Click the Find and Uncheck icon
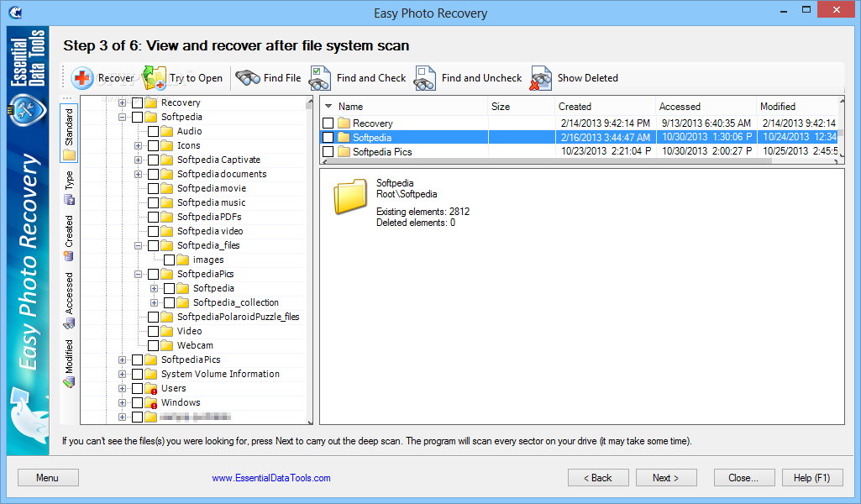The width and height of the screenshot is (861, 504). tap(426, 78)
